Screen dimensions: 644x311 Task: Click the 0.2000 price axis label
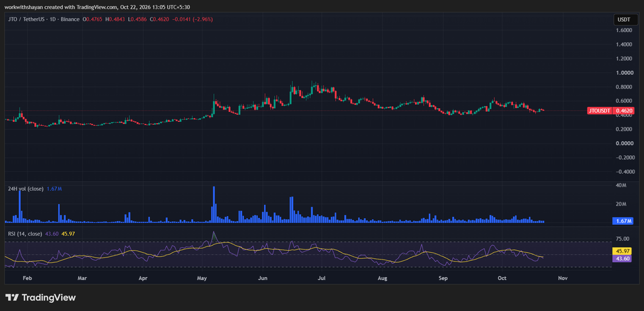(x=623, y=129)
